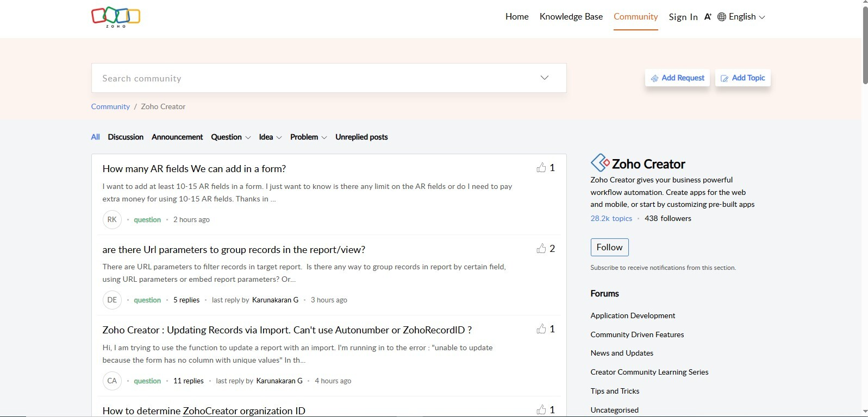
Task: Like the Updating Records via Import post
Action: pos(541,329)
